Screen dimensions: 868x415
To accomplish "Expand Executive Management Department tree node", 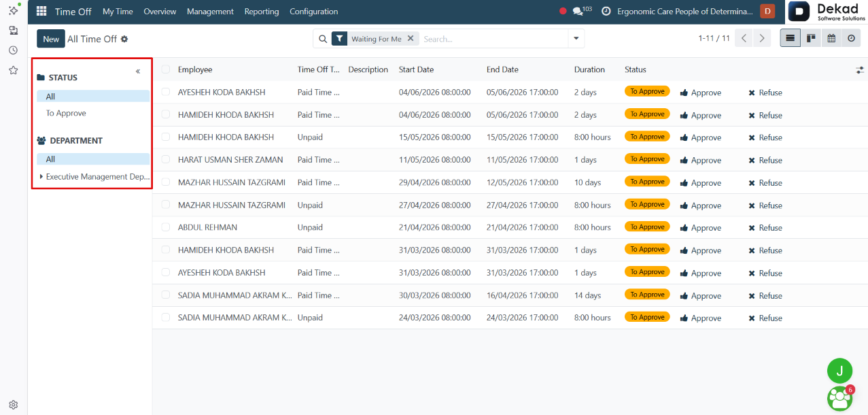I will 41,177.
